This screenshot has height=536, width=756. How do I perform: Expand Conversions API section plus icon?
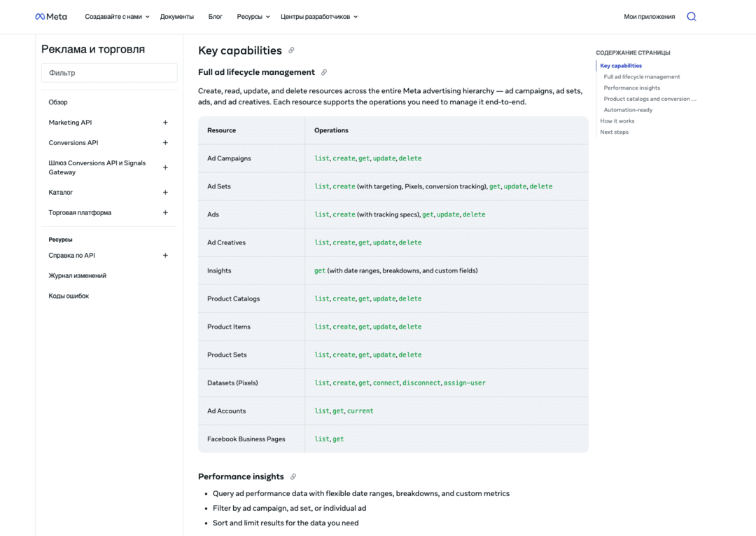[x=165, y=143]
